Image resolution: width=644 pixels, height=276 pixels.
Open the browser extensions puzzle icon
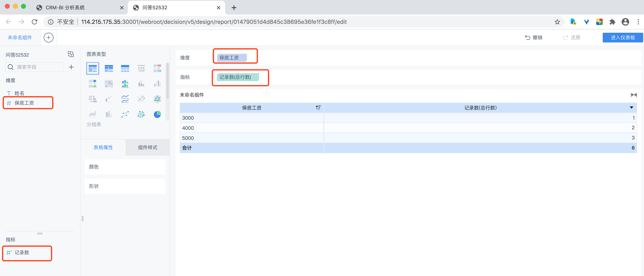(612, 22)
